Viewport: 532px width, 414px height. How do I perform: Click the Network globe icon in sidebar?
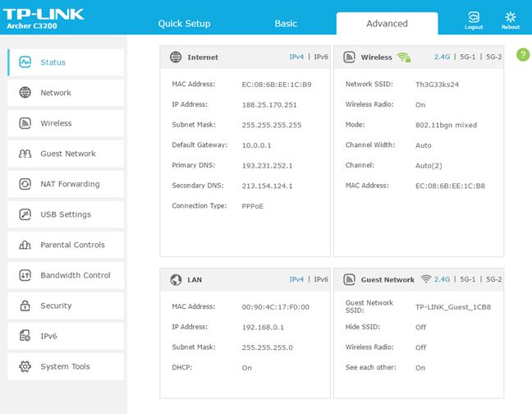[x=25, y=92]
